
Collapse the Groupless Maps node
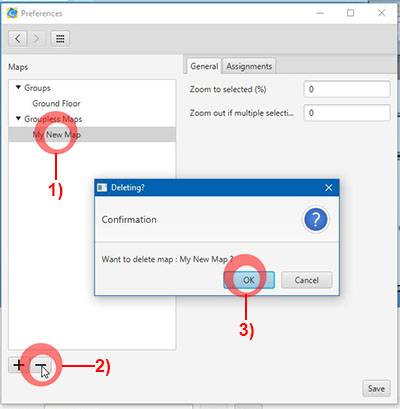[x=18, y=118]
